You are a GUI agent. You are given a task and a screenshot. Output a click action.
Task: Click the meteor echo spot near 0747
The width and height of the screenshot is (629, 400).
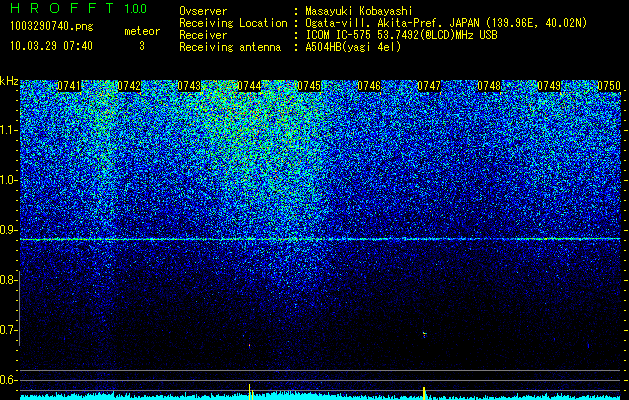[x=424, y=334]
